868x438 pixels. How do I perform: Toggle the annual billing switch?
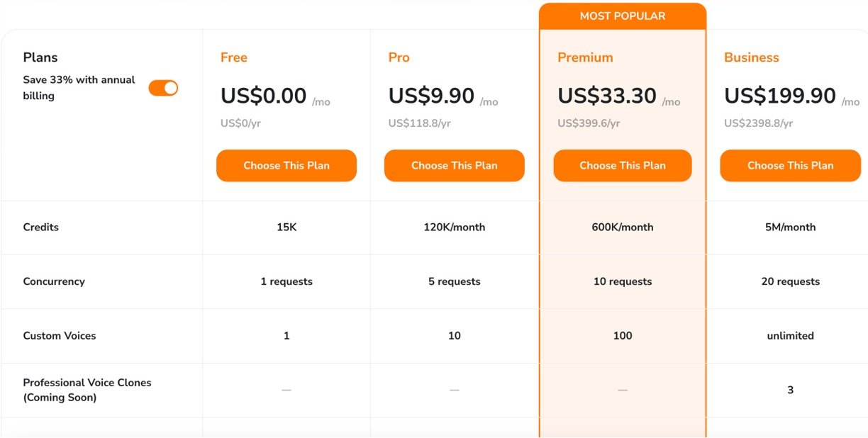[x=163, y=88]
